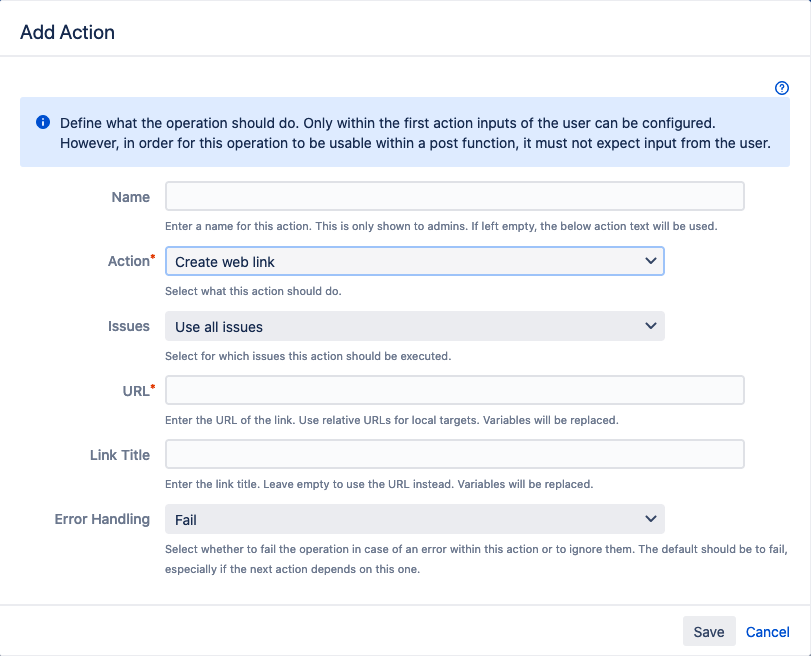Expand the Issues dropdown showing Use all issues
The image size is (811, 656).
[414, 326]
